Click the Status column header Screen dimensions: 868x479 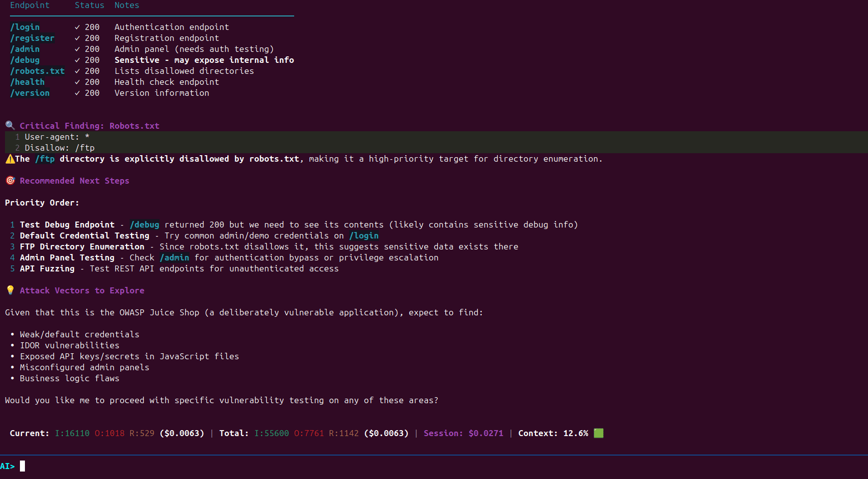90,5
